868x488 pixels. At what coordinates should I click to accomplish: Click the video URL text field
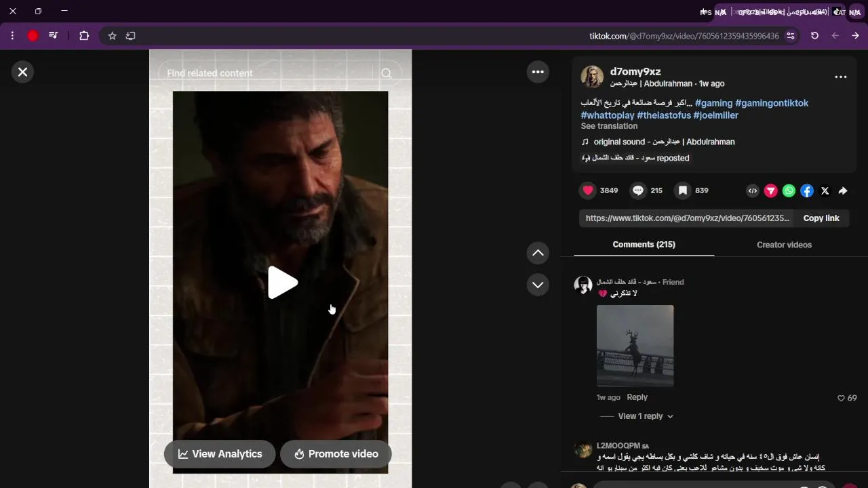click(x=687, y=218)
